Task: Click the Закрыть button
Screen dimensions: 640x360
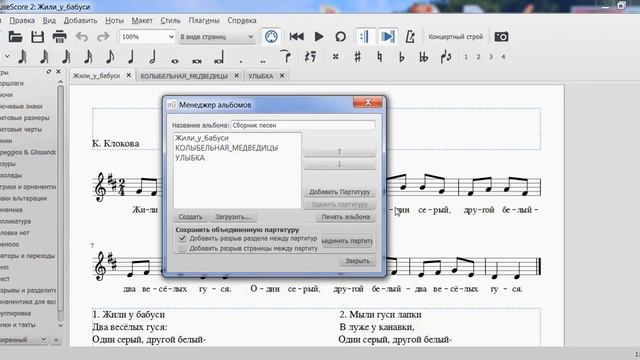Action: pyautogui.click(x=357, y=260)
